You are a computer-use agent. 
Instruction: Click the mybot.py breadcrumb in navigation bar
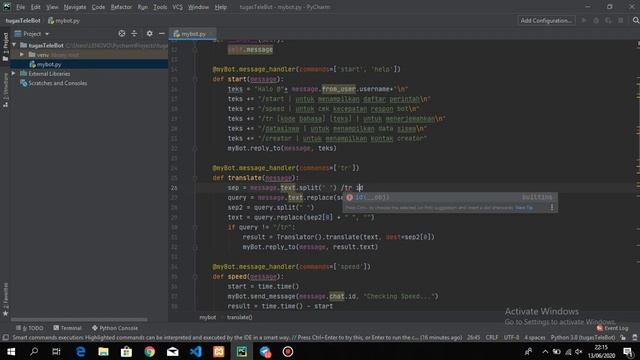click(x=64, y=20)
